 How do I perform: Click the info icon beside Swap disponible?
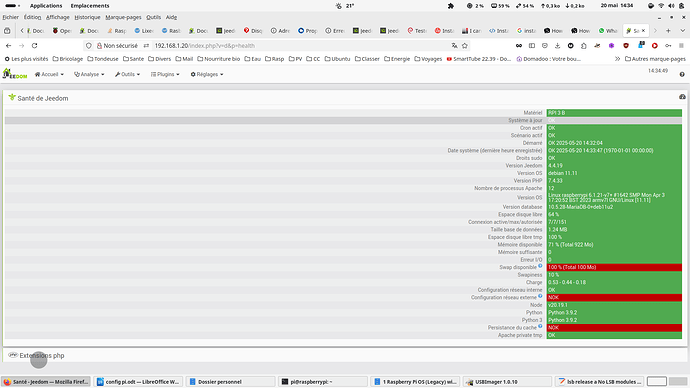(x=540, y=265)
